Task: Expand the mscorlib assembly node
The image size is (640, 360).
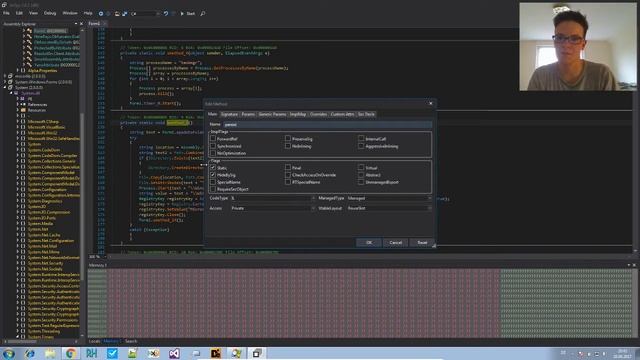Action: pyautogui.click(x=5, y=76)
